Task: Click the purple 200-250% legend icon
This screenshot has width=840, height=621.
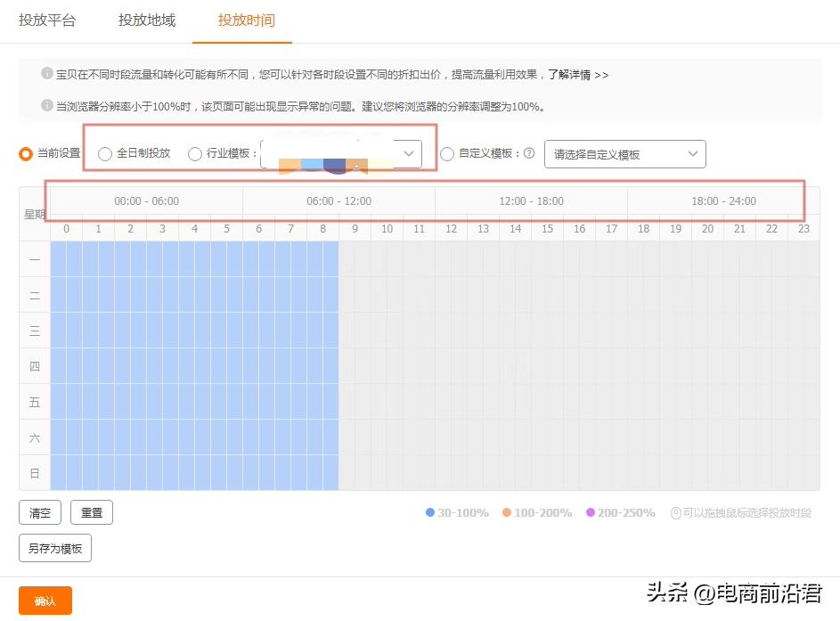Action: coord(590,513)
